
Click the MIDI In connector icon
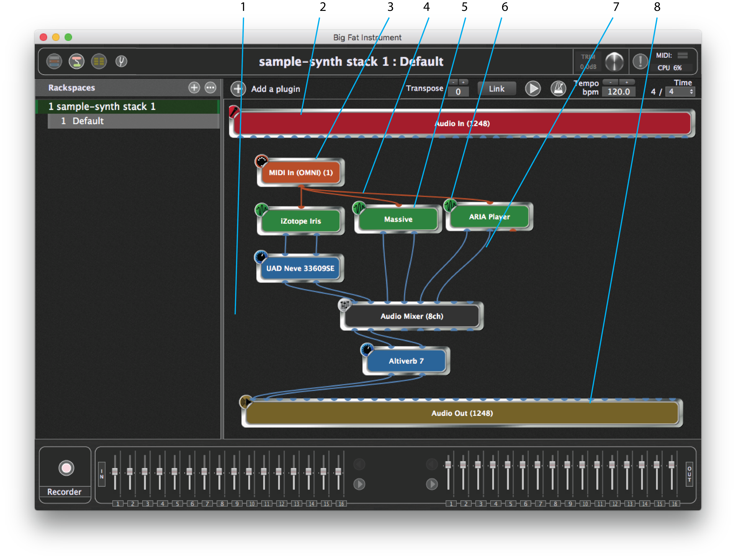(x=262, y=161)
